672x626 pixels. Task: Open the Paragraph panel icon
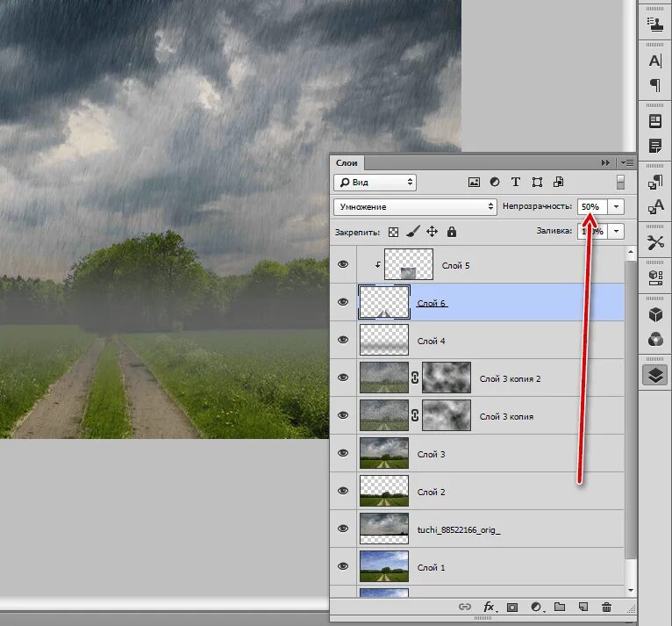654,85
